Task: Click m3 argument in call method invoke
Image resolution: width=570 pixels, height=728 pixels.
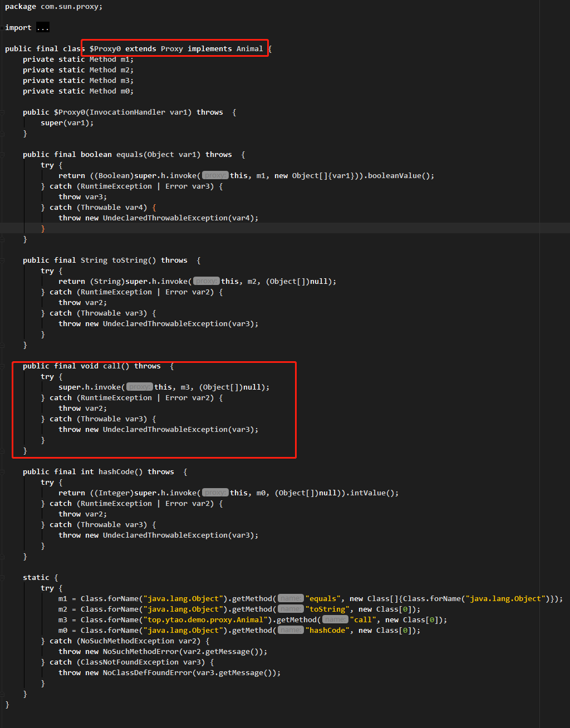Action: click(185, 387)
